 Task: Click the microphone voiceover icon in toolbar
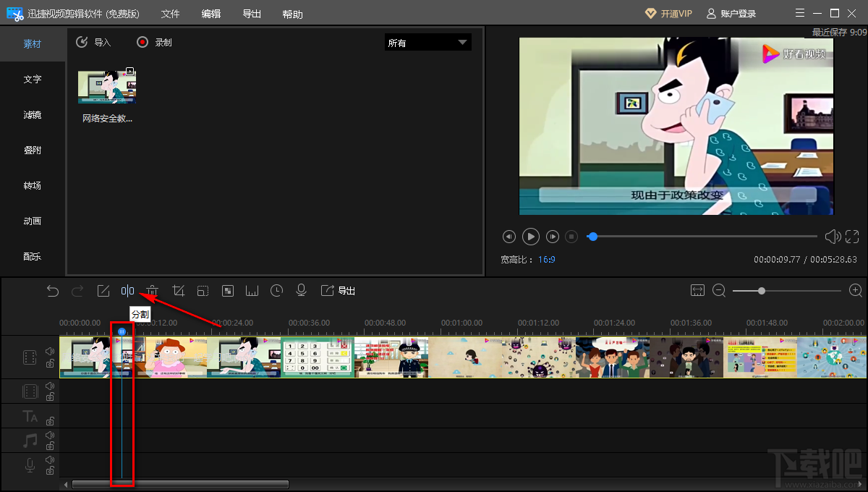coord(302,291)
